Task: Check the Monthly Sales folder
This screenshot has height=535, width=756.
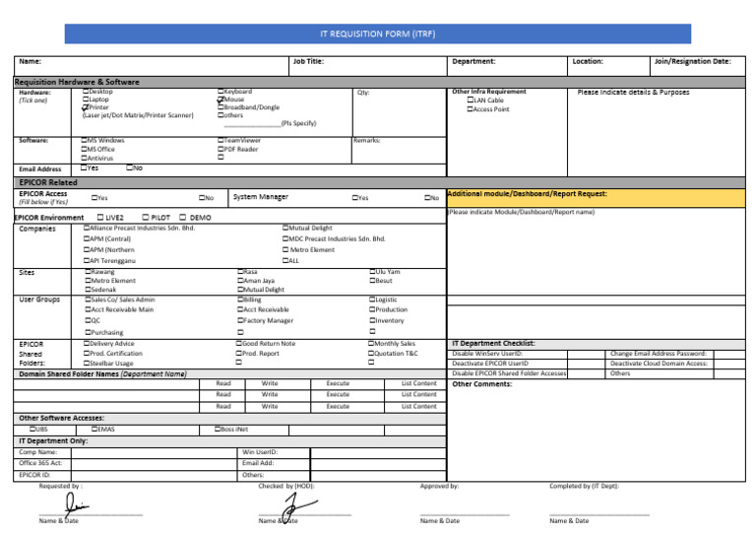Action: click(371, 344)
